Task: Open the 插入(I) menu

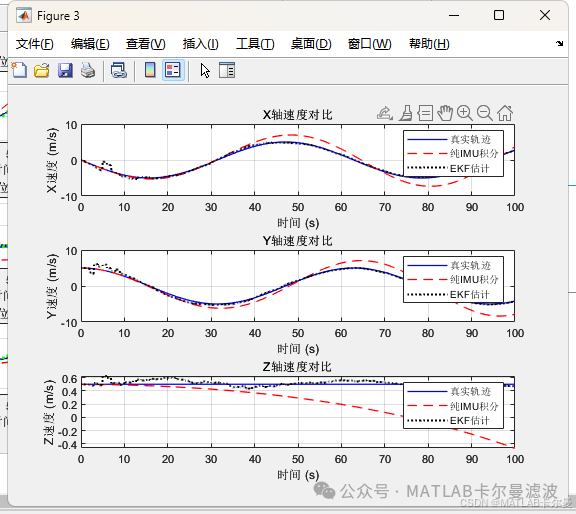Action: 201,44
